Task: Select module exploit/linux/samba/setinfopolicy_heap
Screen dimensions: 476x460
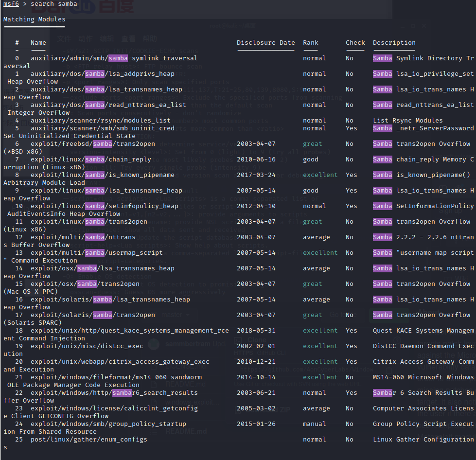Action: 105,206
